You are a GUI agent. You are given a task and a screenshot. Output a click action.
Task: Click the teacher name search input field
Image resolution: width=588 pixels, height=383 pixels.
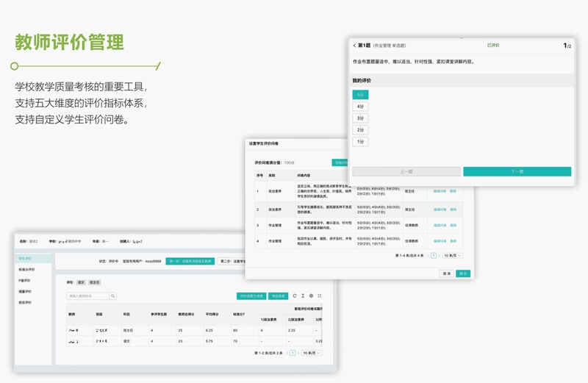click(x=87, y=296)
